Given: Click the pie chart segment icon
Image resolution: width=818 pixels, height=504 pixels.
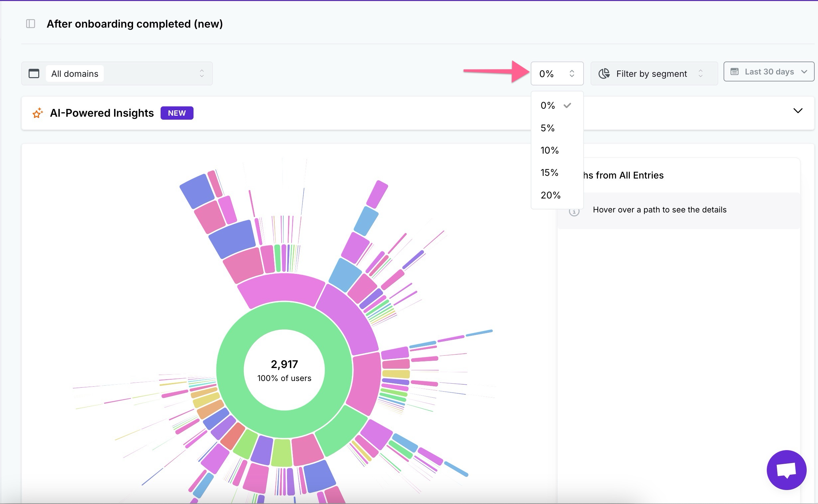Looking at the screenshot, I should click(x=604, y=73).
